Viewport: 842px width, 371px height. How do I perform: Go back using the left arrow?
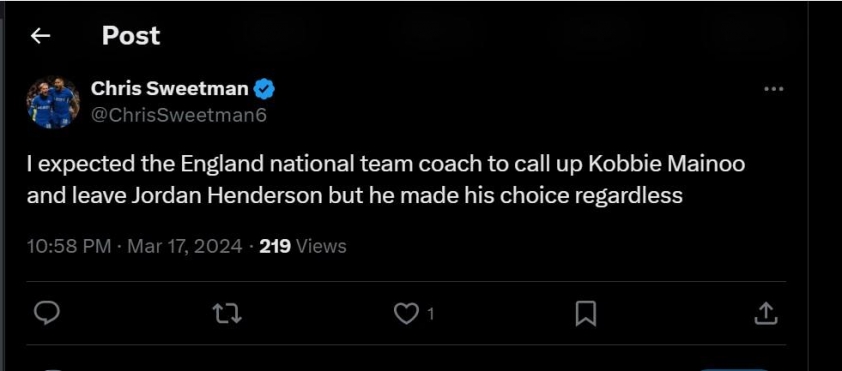coord(40,36)
